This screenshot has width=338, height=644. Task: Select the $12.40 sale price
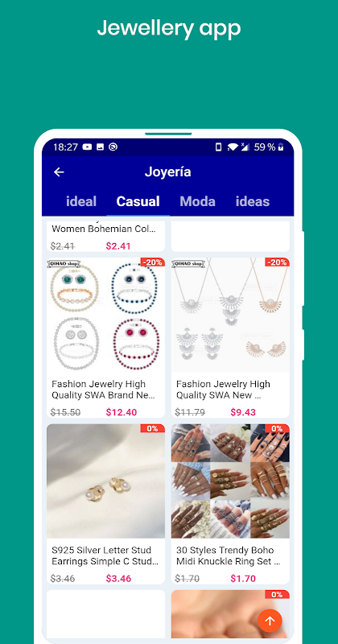[122, 412]
